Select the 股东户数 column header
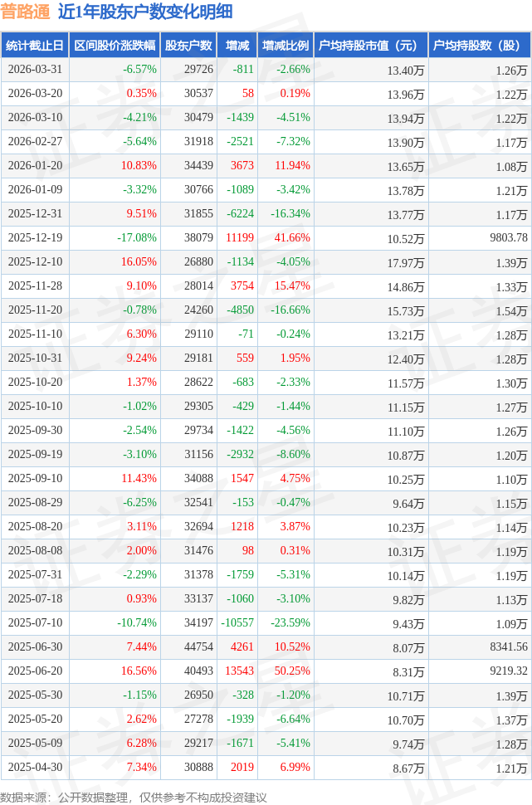This screenshot has width=532, height=805. pos(188,46)
